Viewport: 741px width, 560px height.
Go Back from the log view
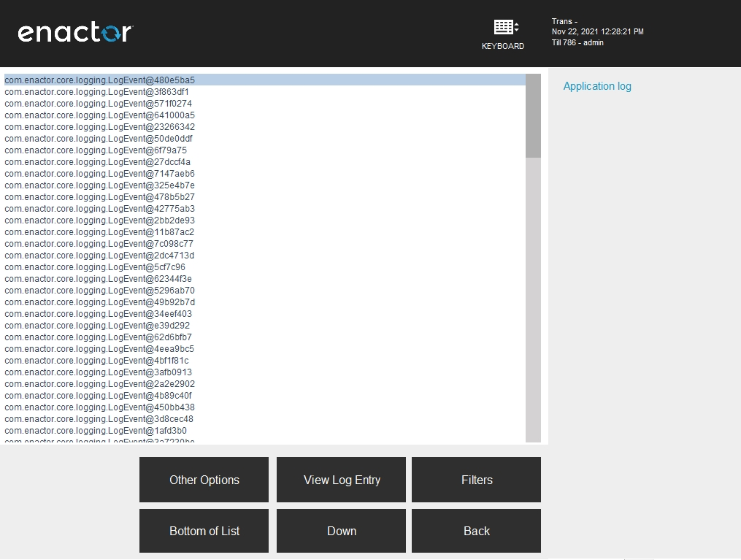click(476, 531)
